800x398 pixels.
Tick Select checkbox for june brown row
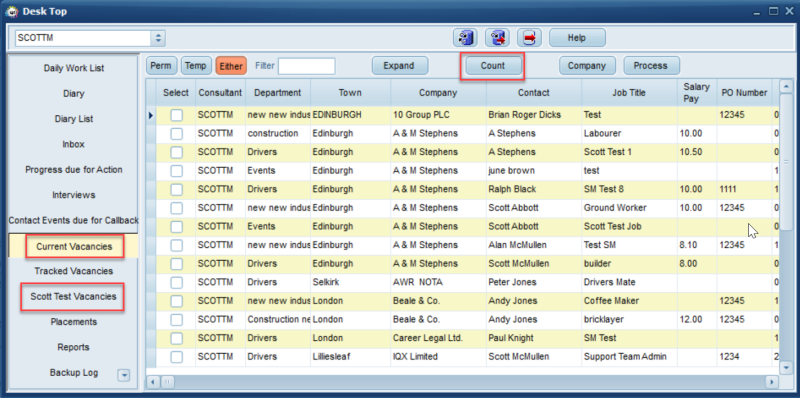(x=176, y=171)
